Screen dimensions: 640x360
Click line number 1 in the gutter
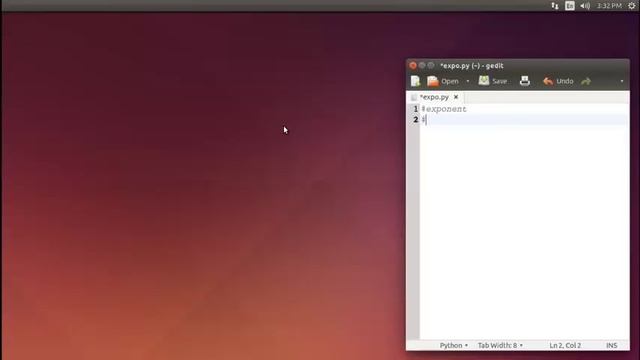pos(416,109)
